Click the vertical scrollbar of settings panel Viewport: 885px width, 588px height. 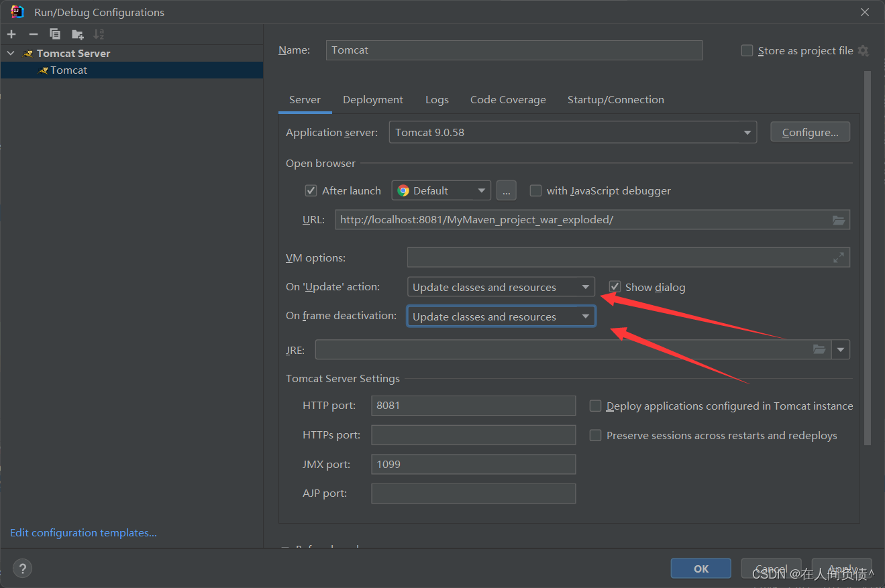pyautogui.click(x=868, y=258)
